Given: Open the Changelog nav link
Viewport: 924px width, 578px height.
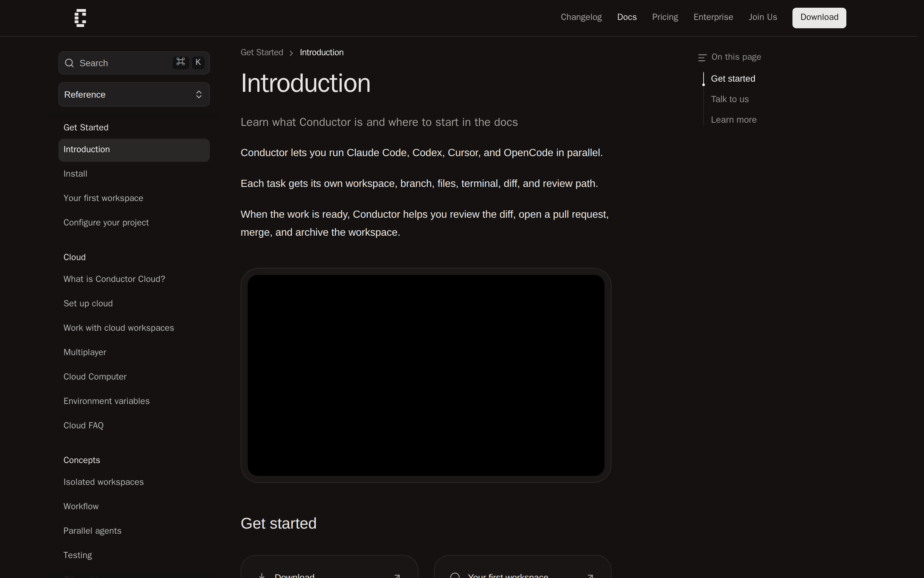Looking at the screenshot, I should (x=581, y=17).
